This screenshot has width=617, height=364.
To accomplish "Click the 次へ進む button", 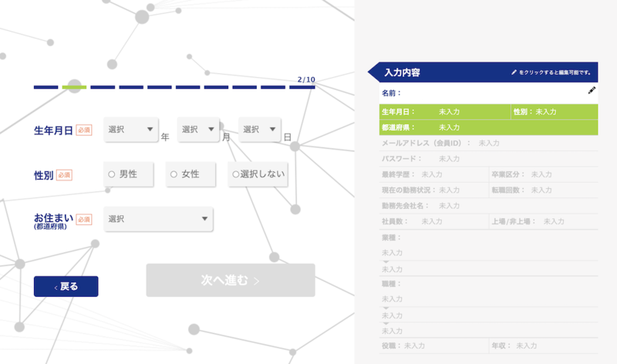I will click(x=230, y=280).
